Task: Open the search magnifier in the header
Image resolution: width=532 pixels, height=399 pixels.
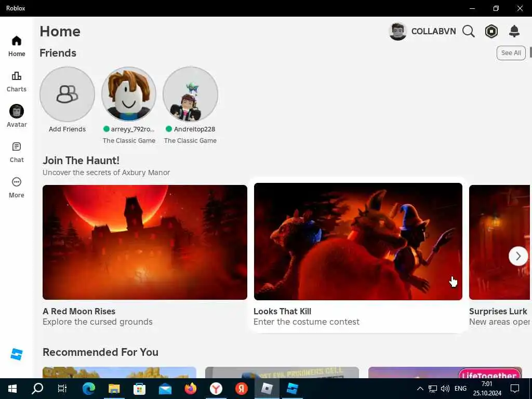Action: [x=469, y=31]
